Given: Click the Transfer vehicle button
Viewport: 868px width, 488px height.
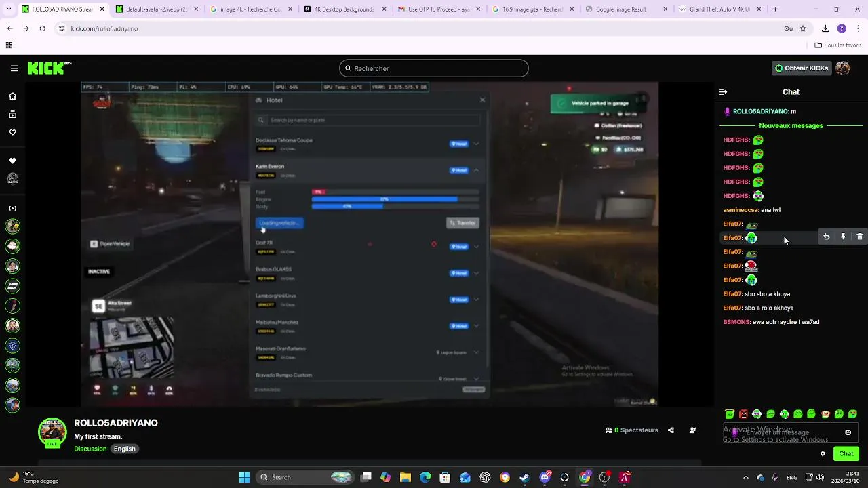Looking at the screenshot, I should (462, 223).
